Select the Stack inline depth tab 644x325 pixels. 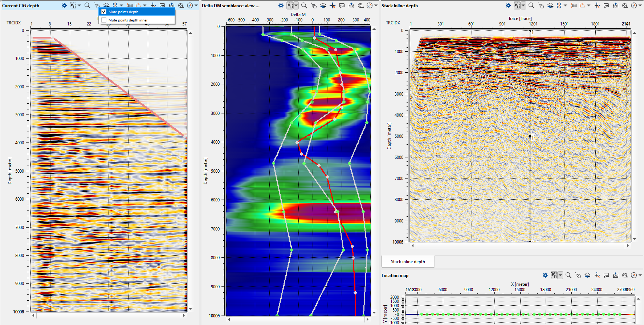pos(408,261)
